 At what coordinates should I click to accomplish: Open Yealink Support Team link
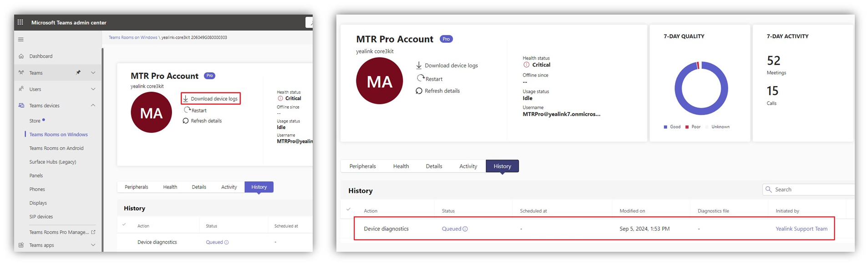pyautogui.click(x=802, y=229)
